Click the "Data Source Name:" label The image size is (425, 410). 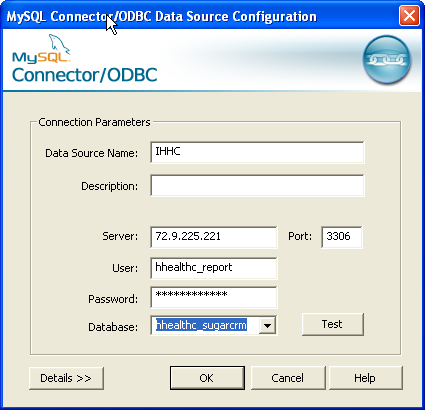click(91, 153)
